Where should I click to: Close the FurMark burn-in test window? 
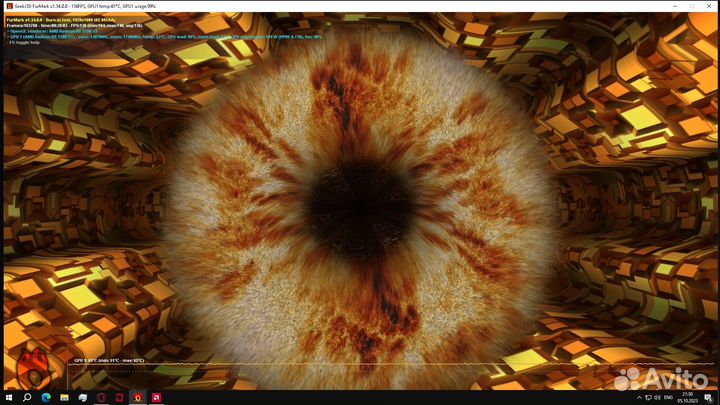pos(708,6)
